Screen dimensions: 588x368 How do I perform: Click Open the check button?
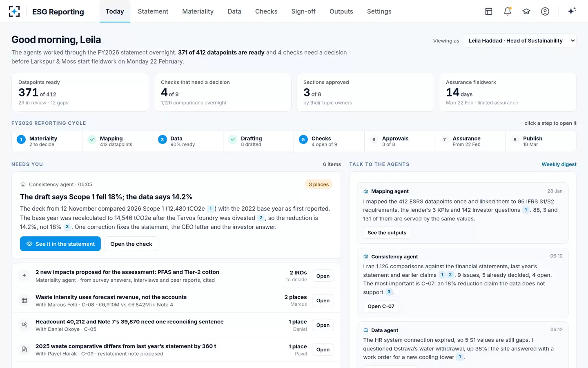click(x=131, y=244)
